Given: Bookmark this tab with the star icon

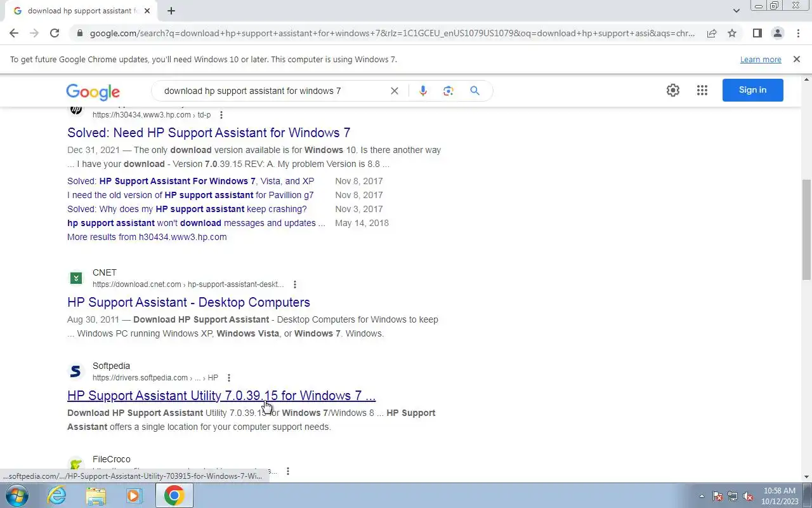Looking at the screenshot, I should 732,33.
